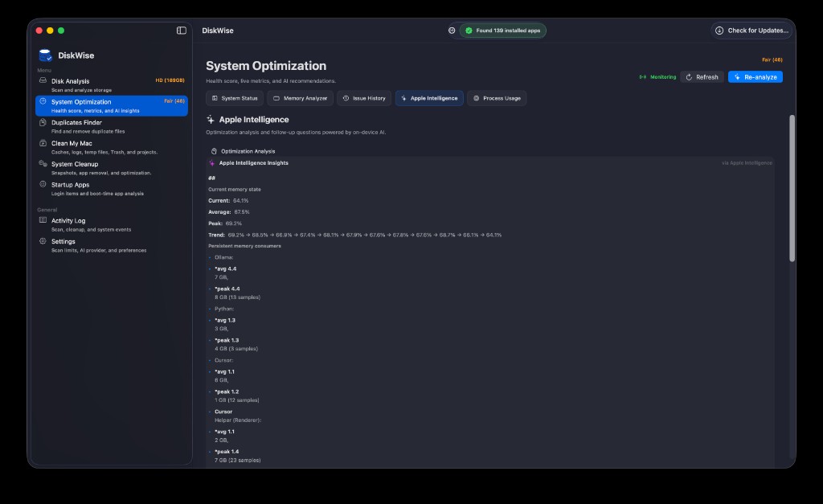View the Activity Log
823x504 pixels.
(x=111, y=225)
